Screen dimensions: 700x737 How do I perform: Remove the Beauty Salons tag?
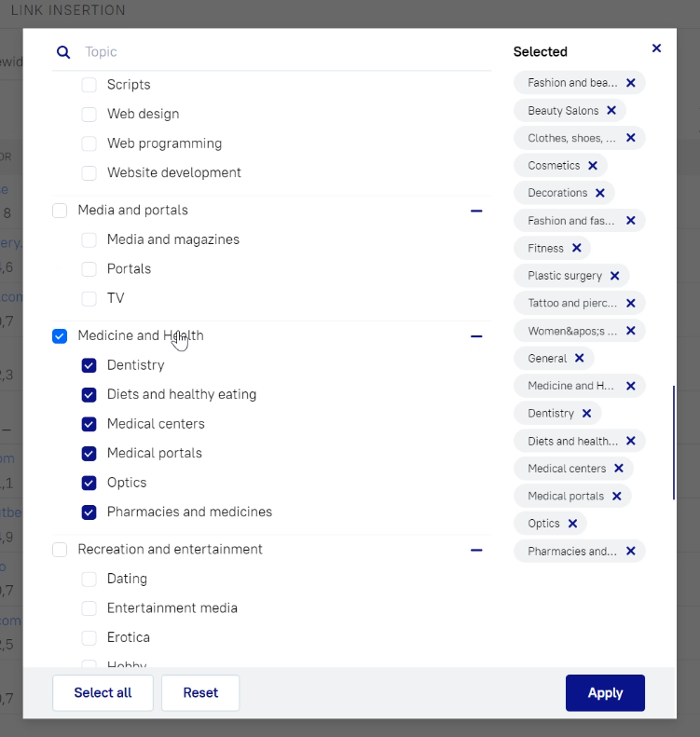(611, 111)
